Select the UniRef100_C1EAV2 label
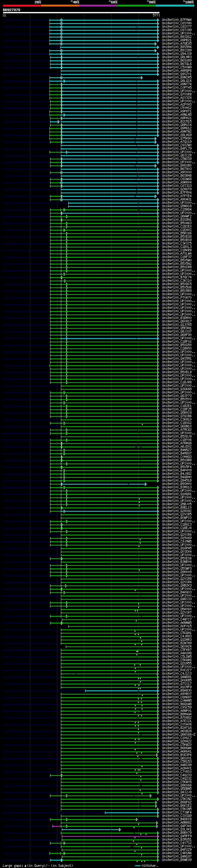The width and height of the screenshot is (197, 868). click(x=177, y=230)
